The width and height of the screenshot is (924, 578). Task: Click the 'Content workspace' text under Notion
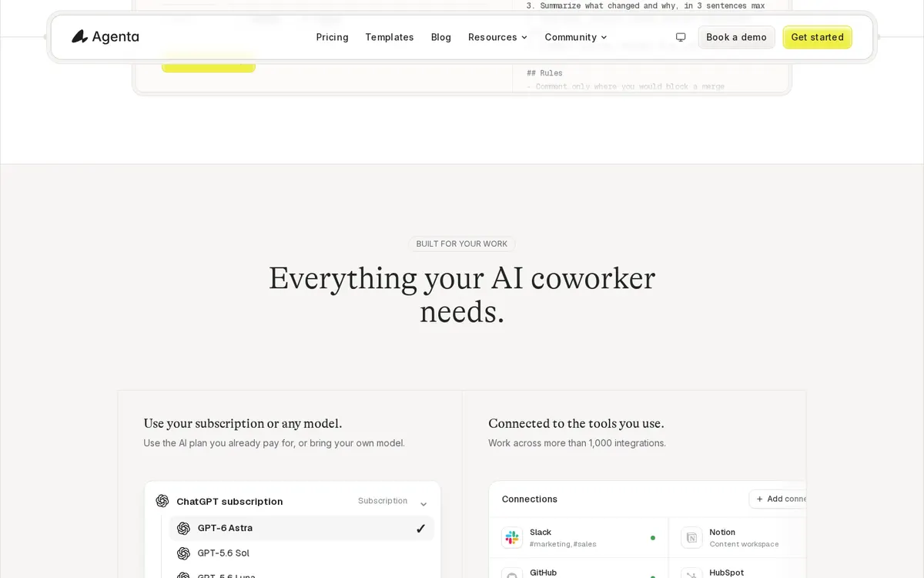(x=744, y=544)
